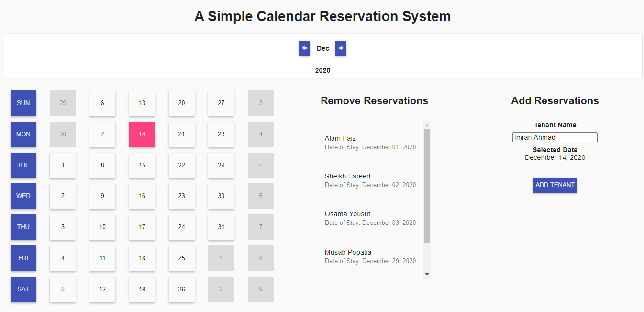The image size is (644, 312).
Task: Select December 20 on the calendar
Action: (x=181, y=103)
